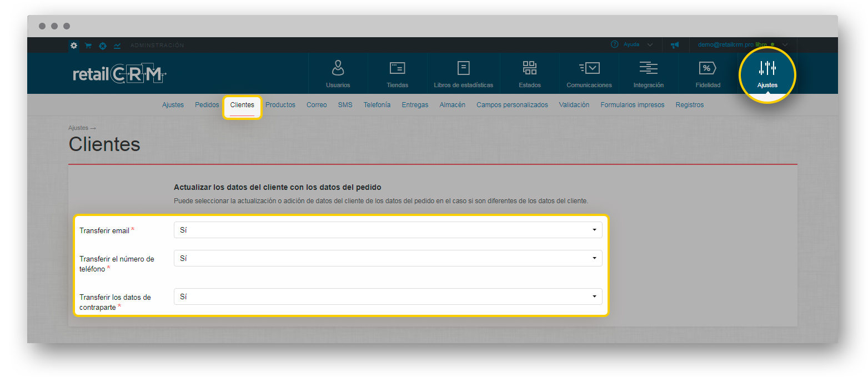The height and width of the screenshot is (377, 868).
Task: Open the Campos personalizados tab
Action: coord(512,105)
